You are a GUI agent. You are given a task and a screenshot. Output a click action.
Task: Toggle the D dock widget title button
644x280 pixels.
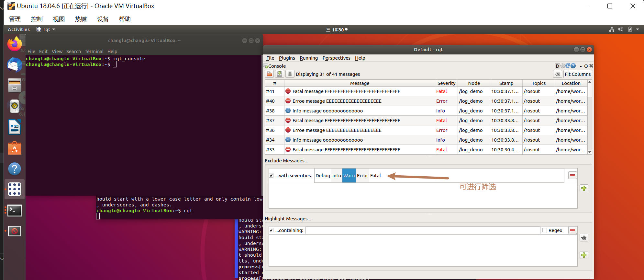pyautogui.click(x=557, y=66)
